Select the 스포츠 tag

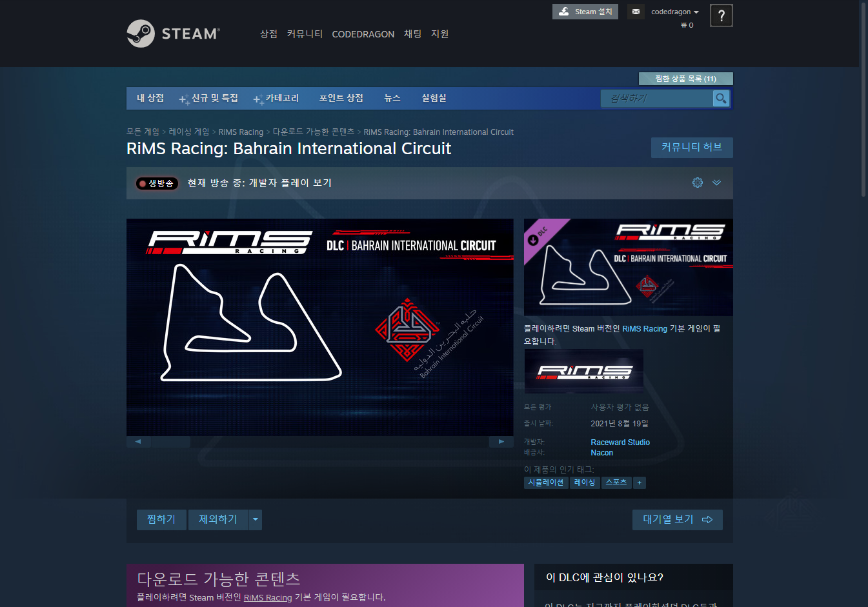(x=616, y=483)
